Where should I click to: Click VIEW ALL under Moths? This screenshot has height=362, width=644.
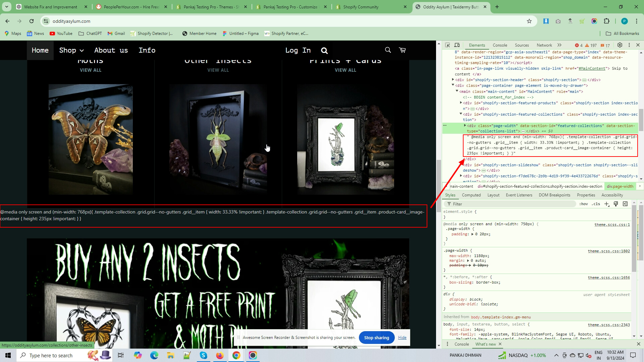[x=91, y=70]
